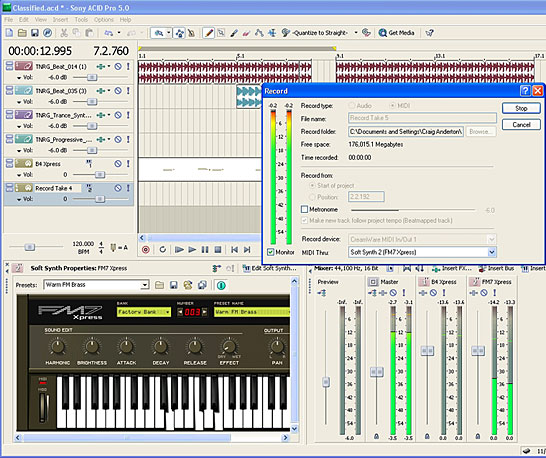
Task: Click the Save floppy disk toolbar icon
Action: 34,33
